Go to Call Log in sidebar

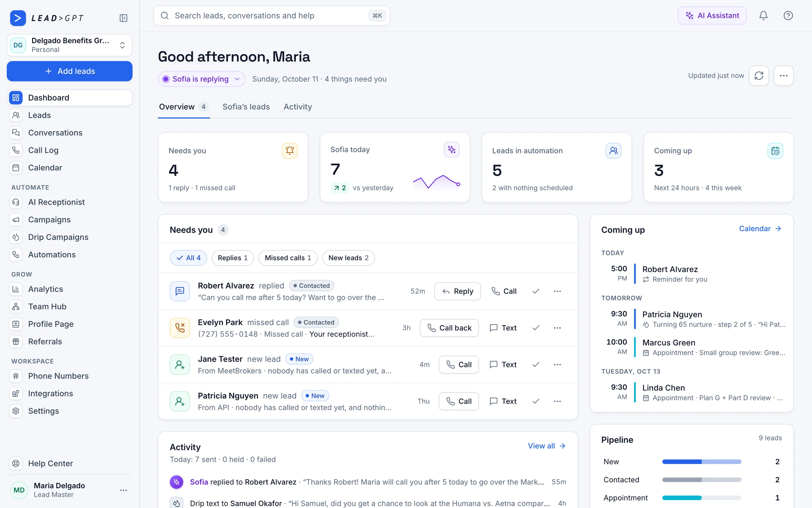69,150
